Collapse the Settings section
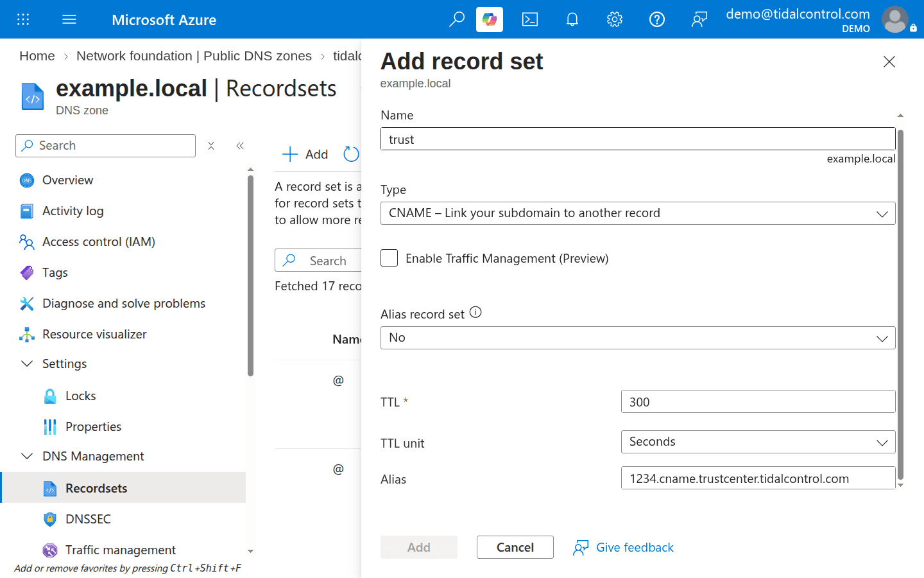The image size is (924, 578). coord(27,363)
